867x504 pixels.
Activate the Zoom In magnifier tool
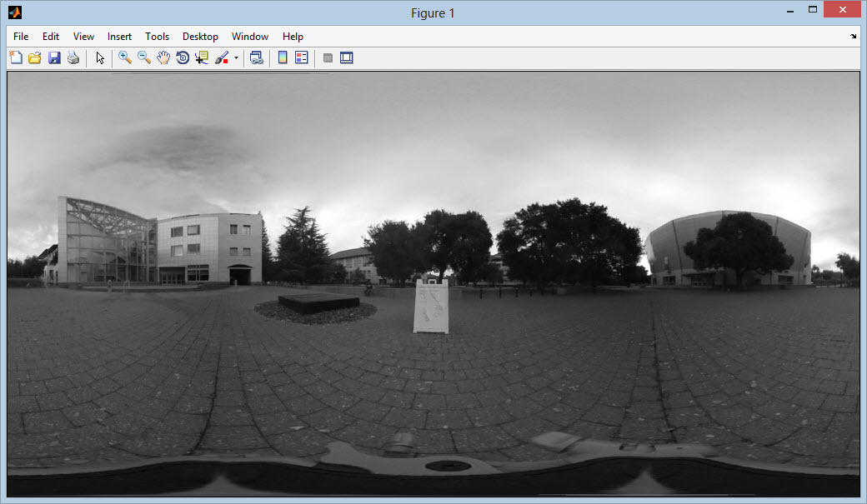[125, 57]
